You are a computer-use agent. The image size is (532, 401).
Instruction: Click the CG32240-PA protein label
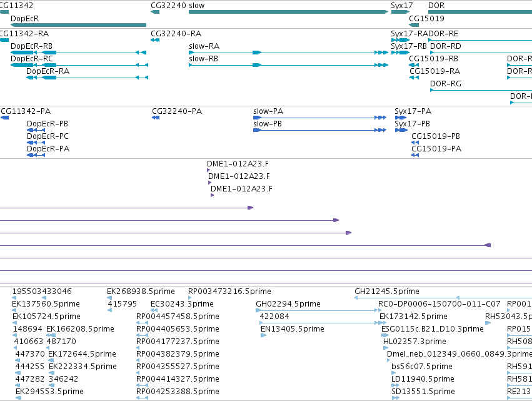pos(177,111)
